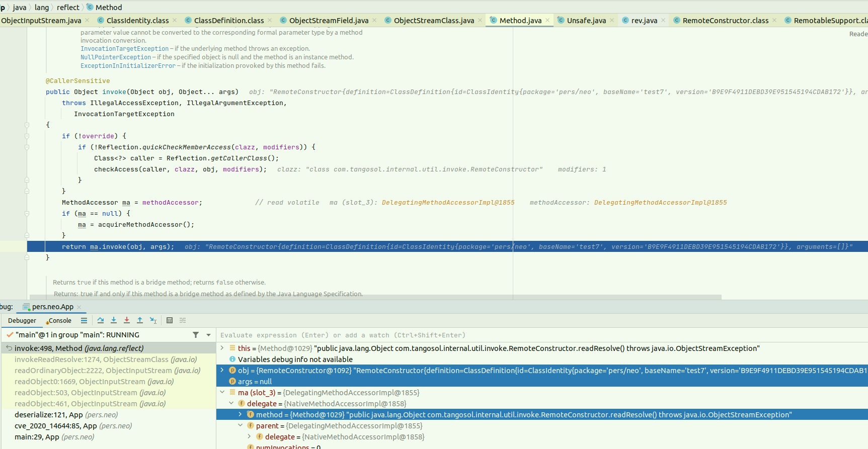
Task: Click the Step Over debugger icon
Action: pyautogui.click(x=101, y=320)
